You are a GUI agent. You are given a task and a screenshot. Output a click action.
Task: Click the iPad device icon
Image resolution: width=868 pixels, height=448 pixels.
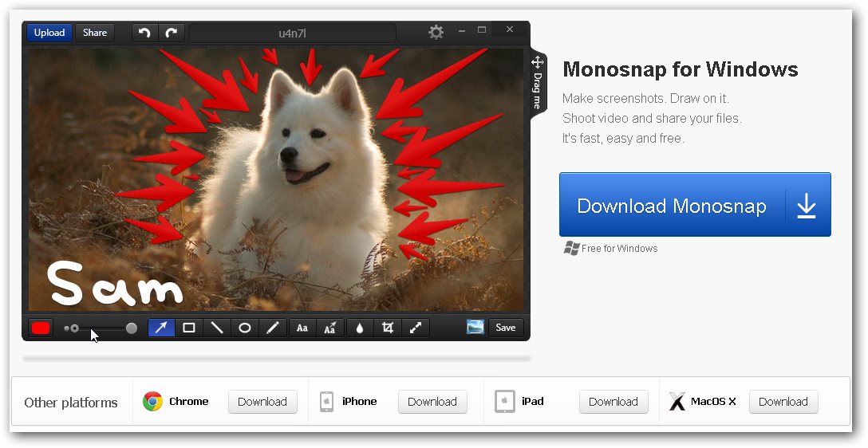pyautogui.click(x=505, y=402)
